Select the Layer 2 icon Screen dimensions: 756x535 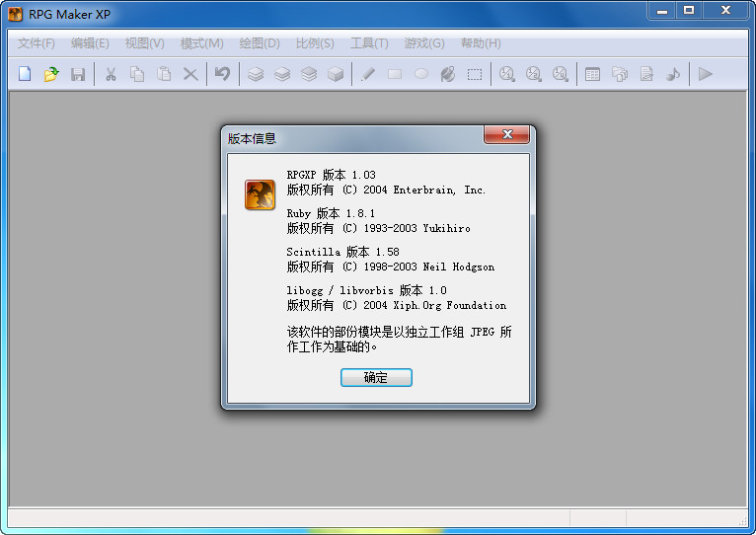pyautogui.click(x=282, y=74)
